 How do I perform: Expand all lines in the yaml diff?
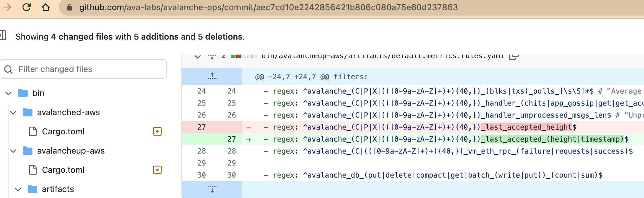[212, 56]
